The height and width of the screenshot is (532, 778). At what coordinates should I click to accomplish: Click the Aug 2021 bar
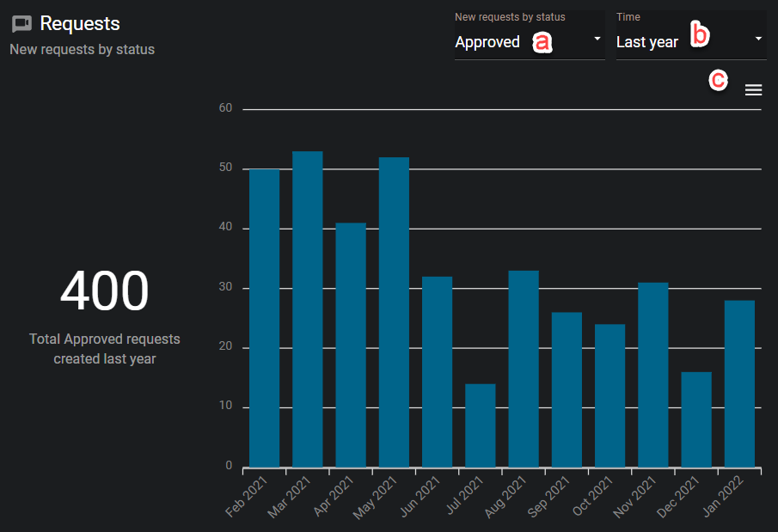coord(524,369)
